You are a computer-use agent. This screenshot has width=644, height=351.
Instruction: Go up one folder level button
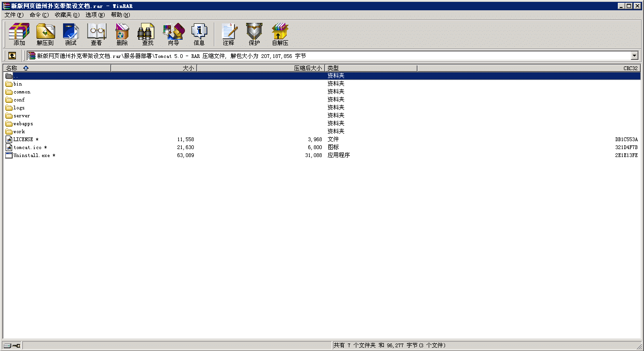coord(12,56)
